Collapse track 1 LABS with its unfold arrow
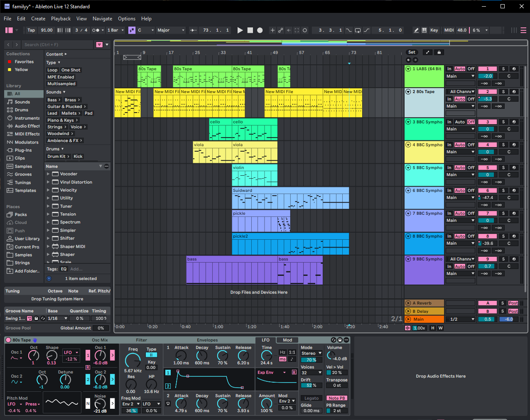 408,69
